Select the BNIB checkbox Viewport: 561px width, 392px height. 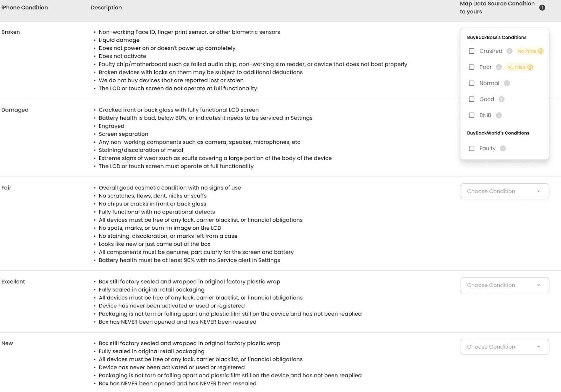[x=472, y=115]
